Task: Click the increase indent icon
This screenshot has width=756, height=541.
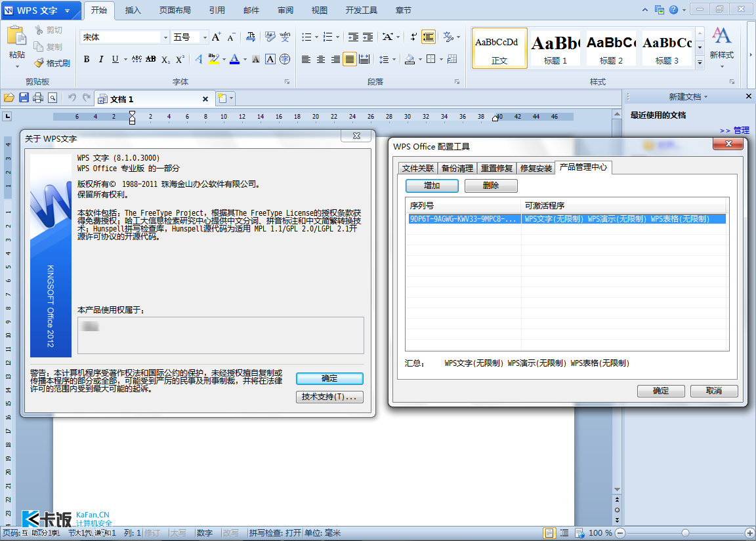Action: (x=368, y=37)
